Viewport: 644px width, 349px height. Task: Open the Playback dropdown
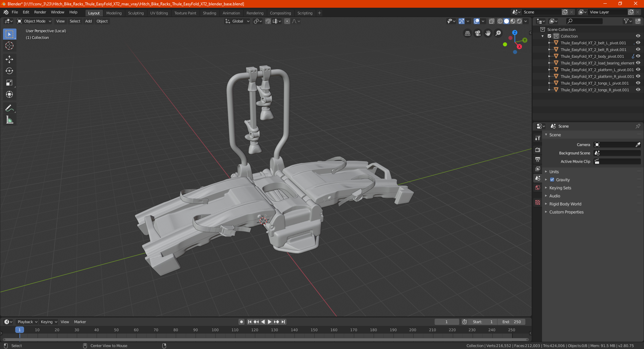(27, 322)
